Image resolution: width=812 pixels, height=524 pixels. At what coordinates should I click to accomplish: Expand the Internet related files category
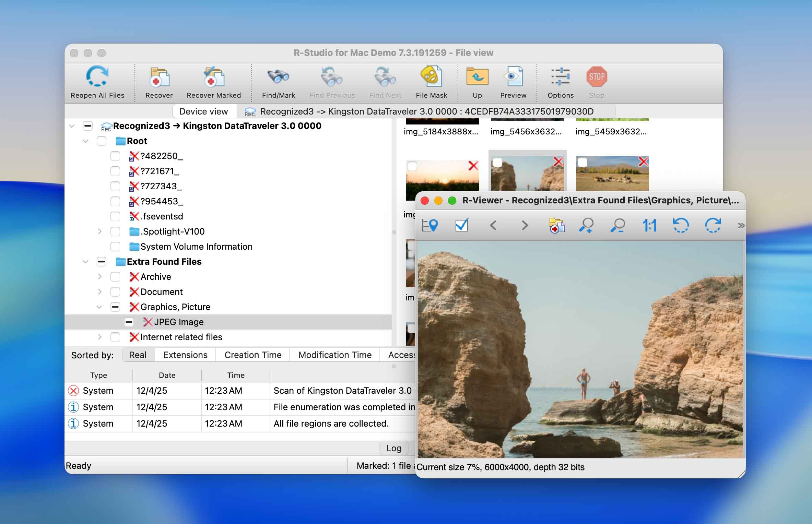(x=99, y=337)
